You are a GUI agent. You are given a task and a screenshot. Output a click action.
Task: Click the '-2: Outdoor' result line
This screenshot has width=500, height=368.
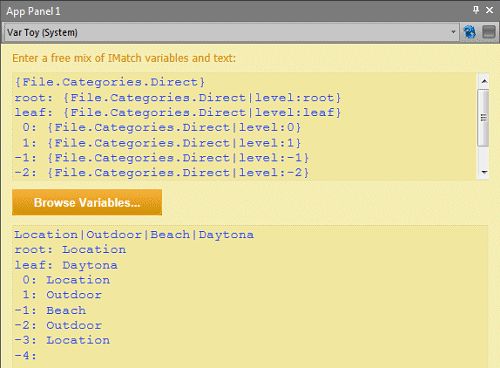click(58, 325)
